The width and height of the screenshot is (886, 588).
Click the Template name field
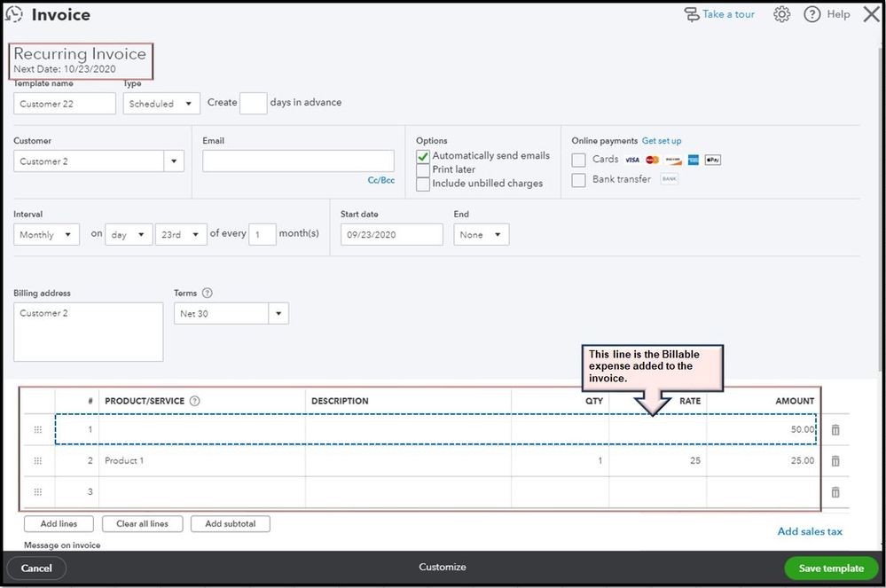click(x=65, y=104)
